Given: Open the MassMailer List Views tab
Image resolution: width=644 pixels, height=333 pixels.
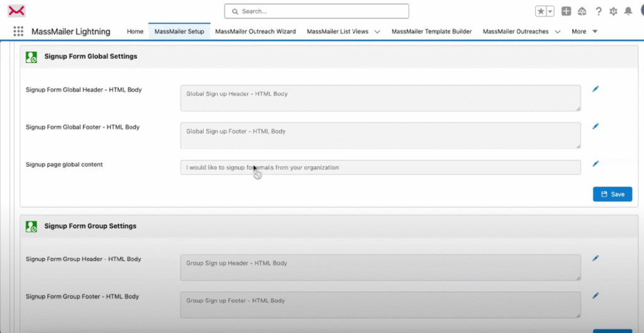Looking at the screenshot, I should tap(338, 31).
